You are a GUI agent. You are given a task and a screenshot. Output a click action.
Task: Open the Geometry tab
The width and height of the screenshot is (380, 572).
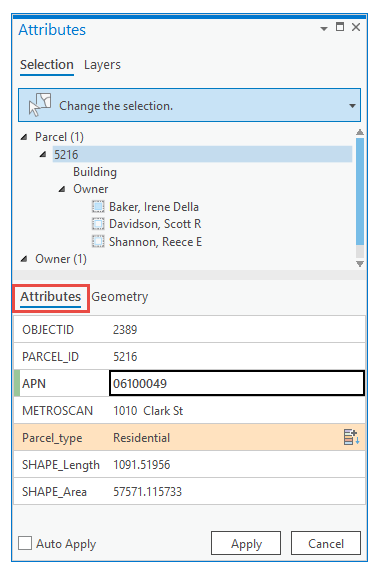(x=120, y=297)
